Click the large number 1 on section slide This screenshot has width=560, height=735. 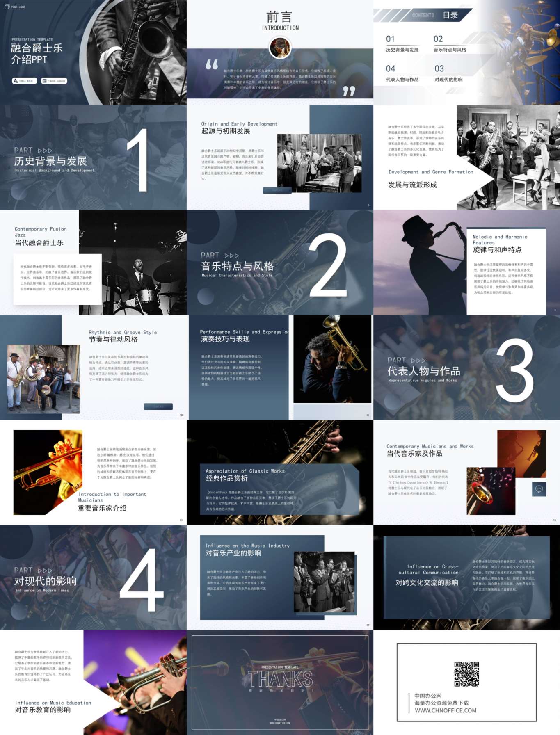(x=137, y=160)
